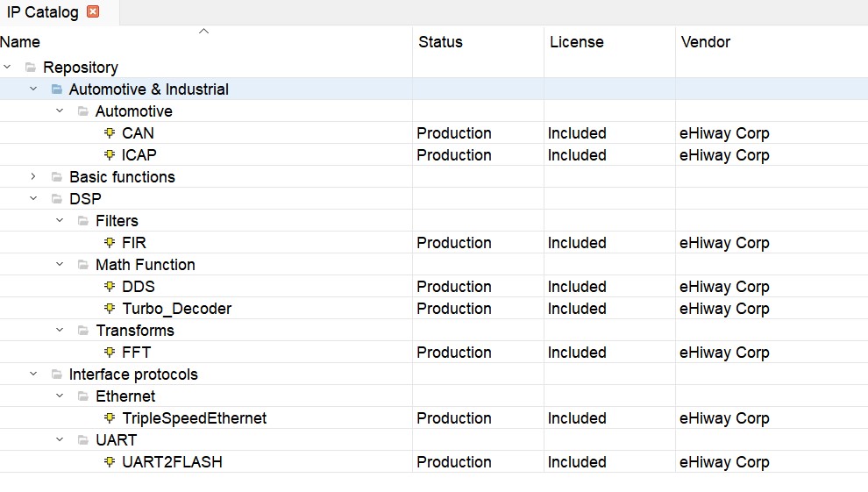868x492 pixels.
Task: Collapse the UART folder chevron
Action: 60,439
